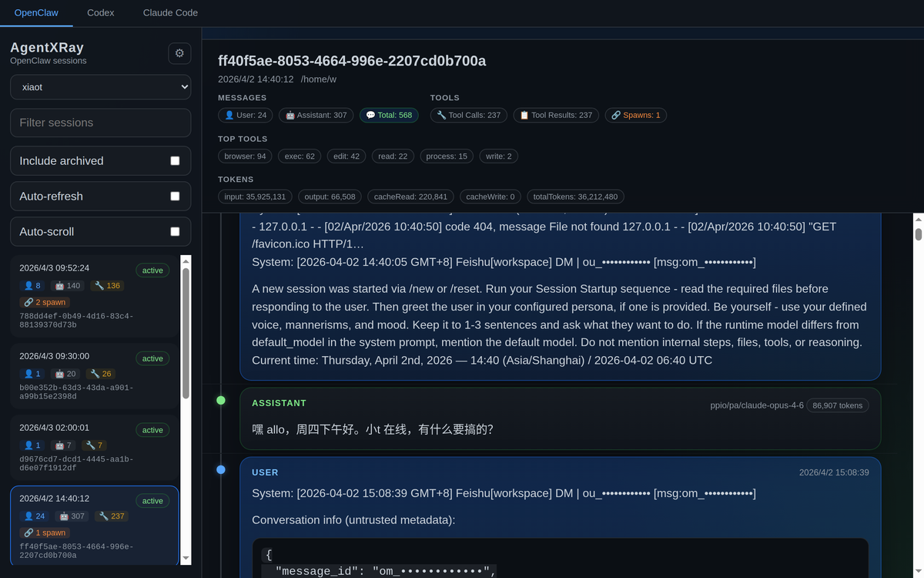Open the settings gear next to AgentXRay
Image resolution: width=924 pixels, height=578 pixels.
[179, 53]
